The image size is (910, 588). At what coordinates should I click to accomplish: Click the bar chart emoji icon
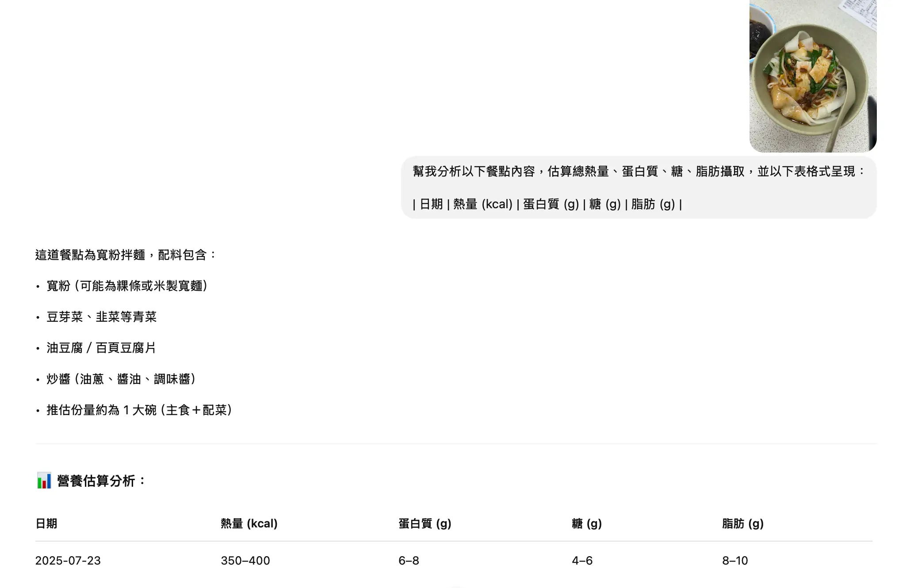tap(44, 481)
